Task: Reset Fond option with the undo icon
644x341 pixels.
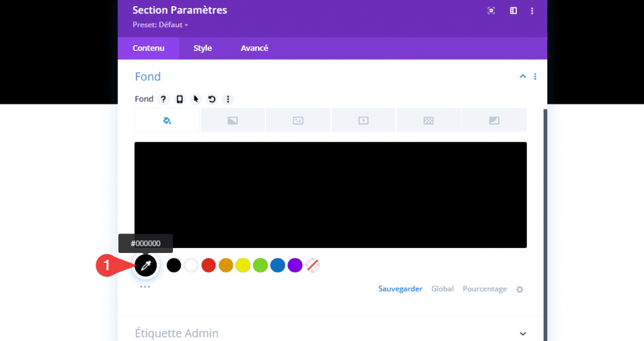Action: pos(211,99)
